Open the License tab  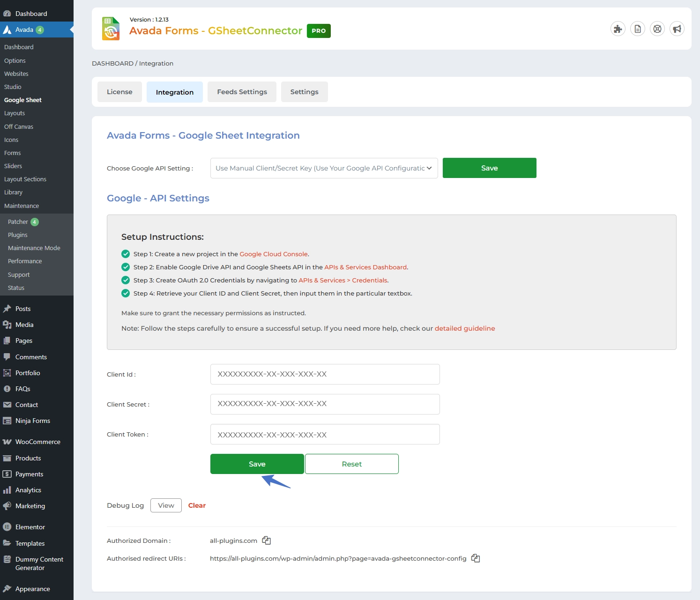pos(119,92)
